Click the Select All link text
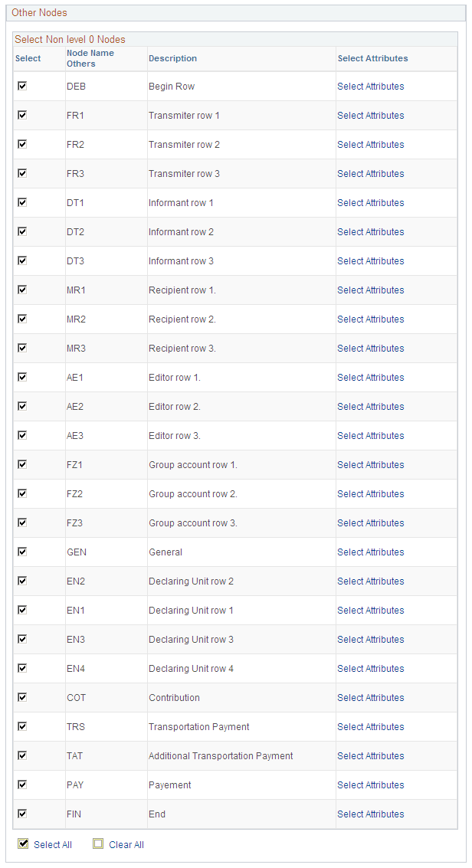472x868 pixels. click(53, 844)
